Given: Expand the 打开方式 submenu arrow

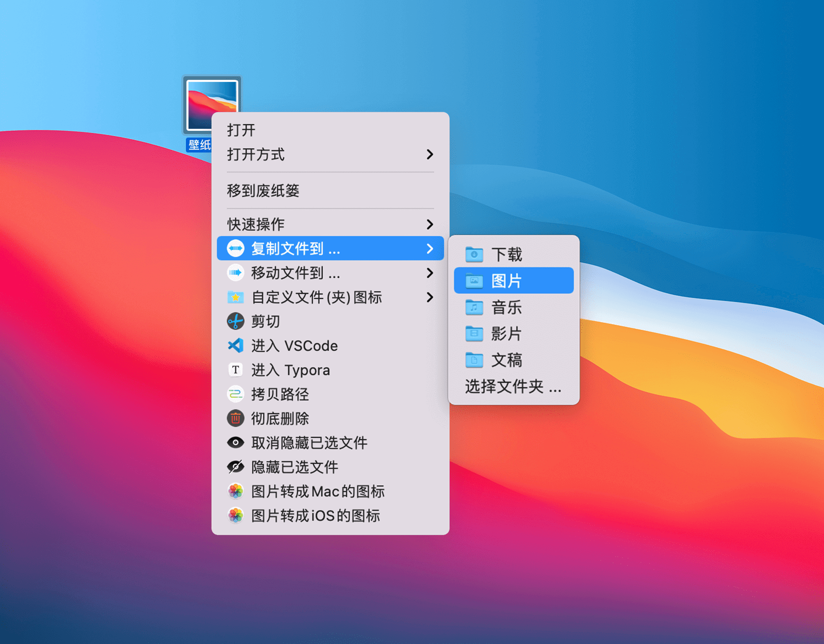Looking at the screenshot, I should 430,155.
